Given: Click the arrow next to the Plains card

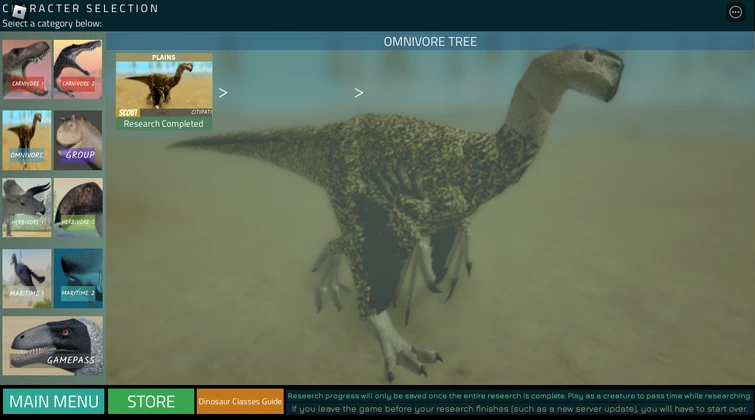Looking at the screenshot, I should pos(223,93).
